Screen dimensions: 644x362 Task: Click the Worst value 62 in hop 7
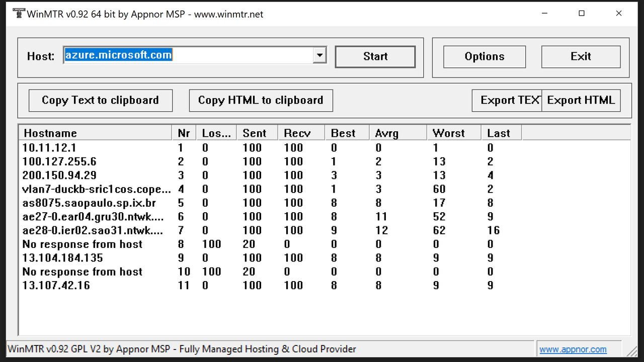(x=439, y=230)
